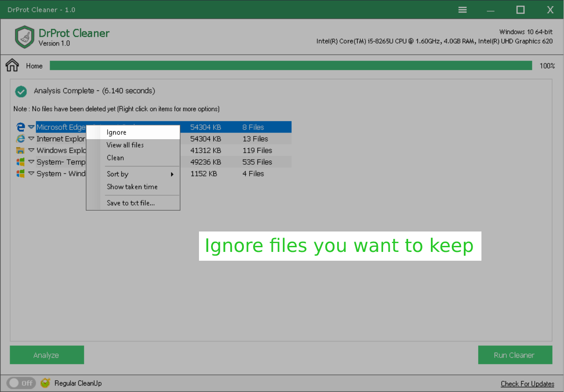
Task: Click the Home breadcrumb label
Action: (x=34, y=66)
